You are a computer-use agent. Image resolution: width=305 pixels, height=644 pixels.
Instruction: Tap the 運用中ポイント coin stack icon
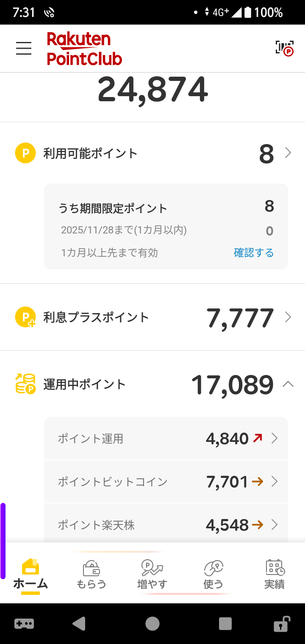[25, 384]
